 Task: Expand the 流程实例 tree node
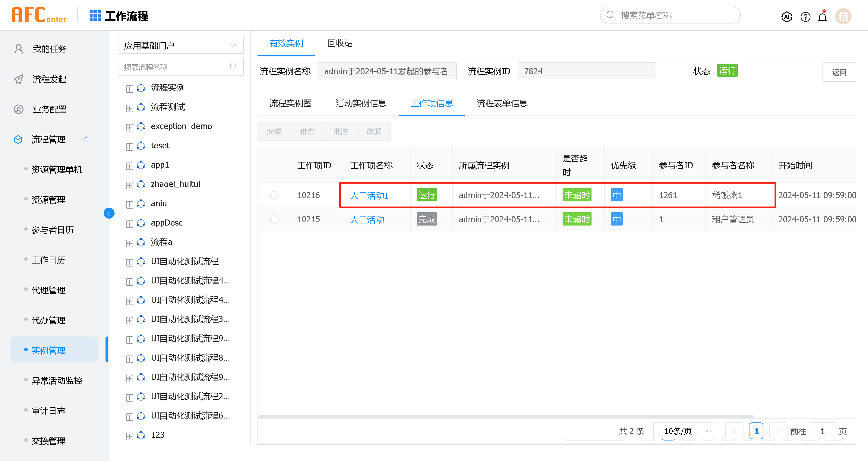pyautogui.click(x=129, y=89)
